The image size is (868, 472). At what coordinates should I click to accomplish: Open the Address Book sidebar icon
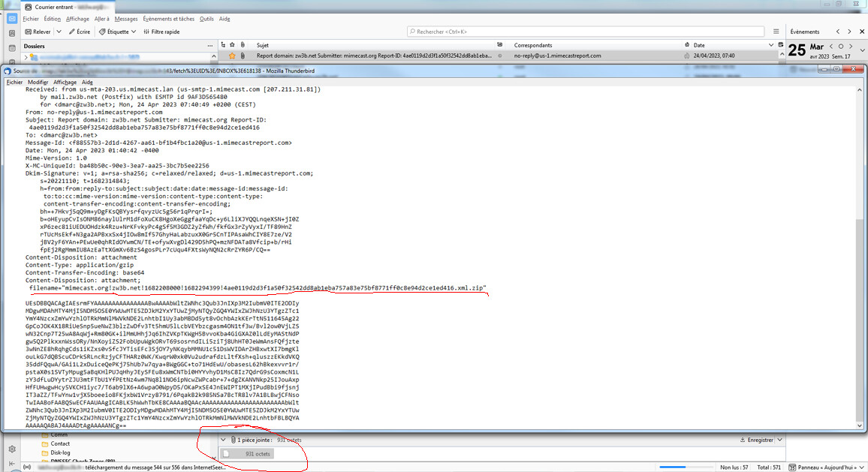pyautogui.click(x=12, y=34)
